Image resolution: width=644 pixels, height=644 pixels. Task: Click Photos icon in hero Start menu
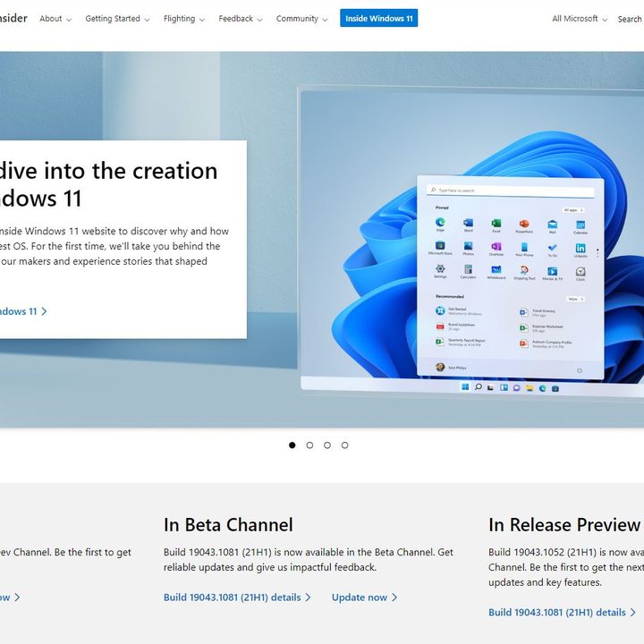point(468,246)
